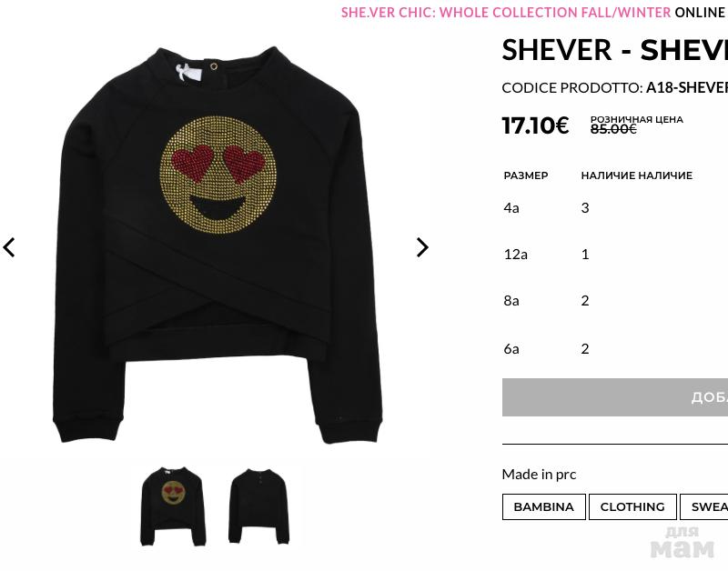This screenshot has width=728, height=571.
Task: Go to previous product image arrow
Action: [9, 247]
